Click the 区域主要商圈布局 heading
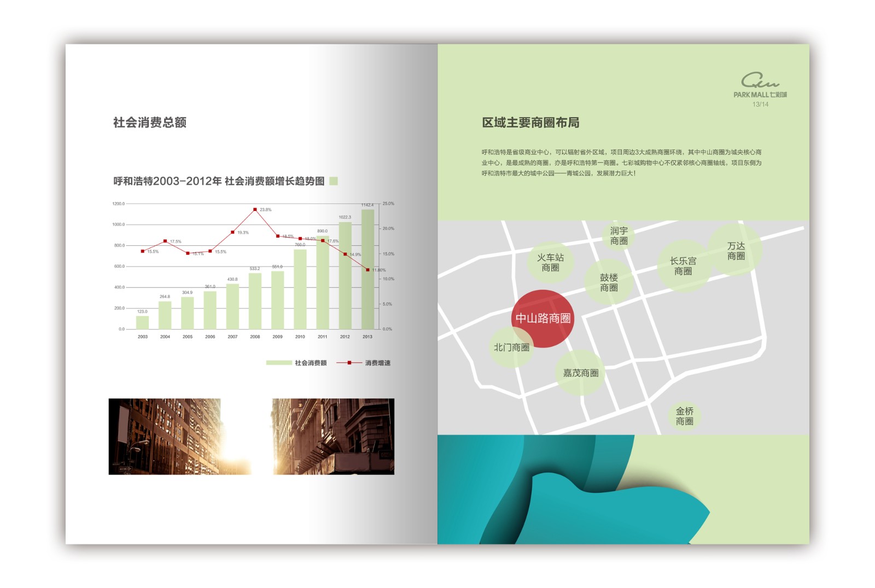The height and width of the screenshot is (588, 875). (530, 122)
